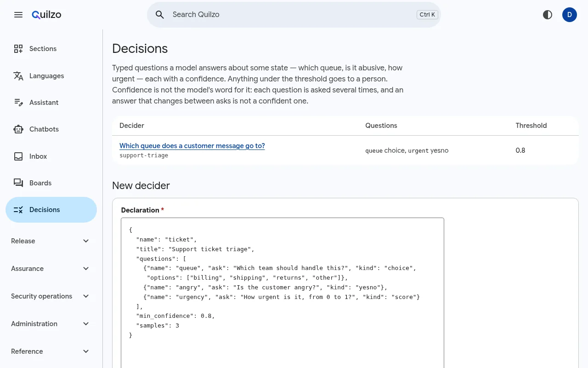Click the Declaration field label
Image resolution: width=588 pixels, height=368 pixels.
click(142, 210)
